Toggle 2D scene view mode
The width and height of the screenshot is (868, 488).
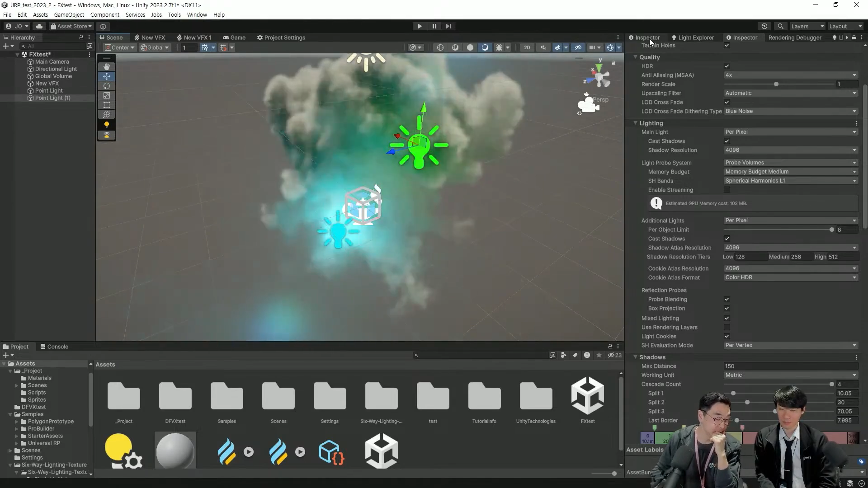527,47
